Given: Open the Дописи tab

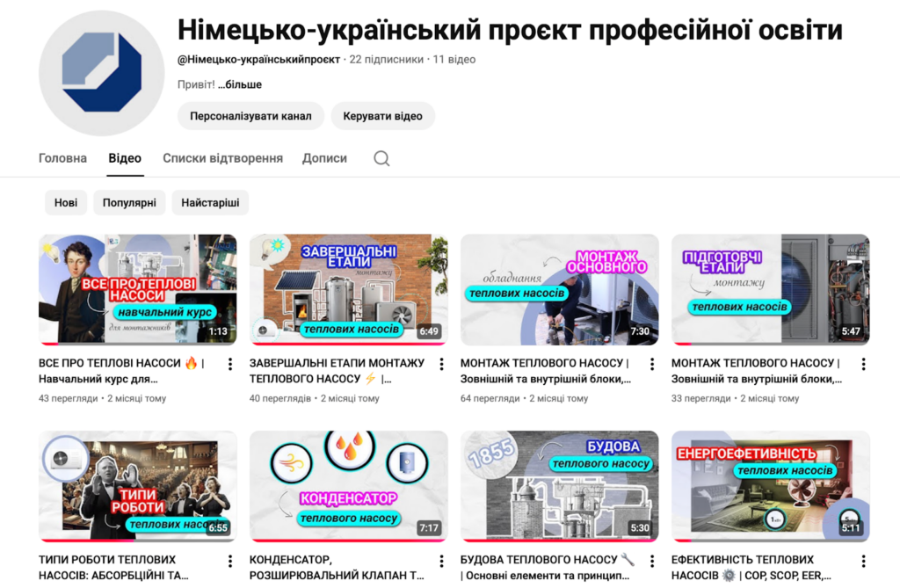Looking at the screenshot, I should tap(325, 158).
